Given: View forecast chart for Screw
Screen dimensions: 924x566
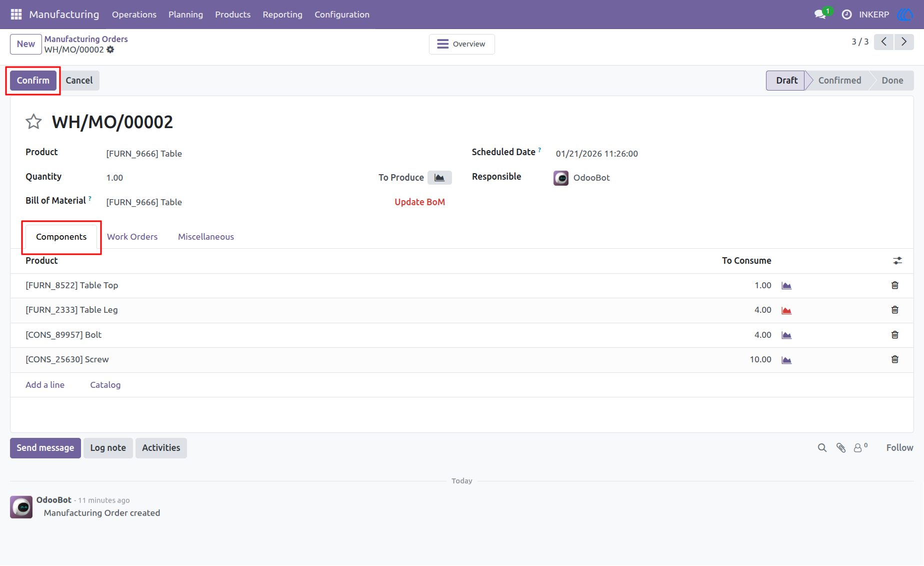Looking at the screenshot, I should [x=786, y=360].
